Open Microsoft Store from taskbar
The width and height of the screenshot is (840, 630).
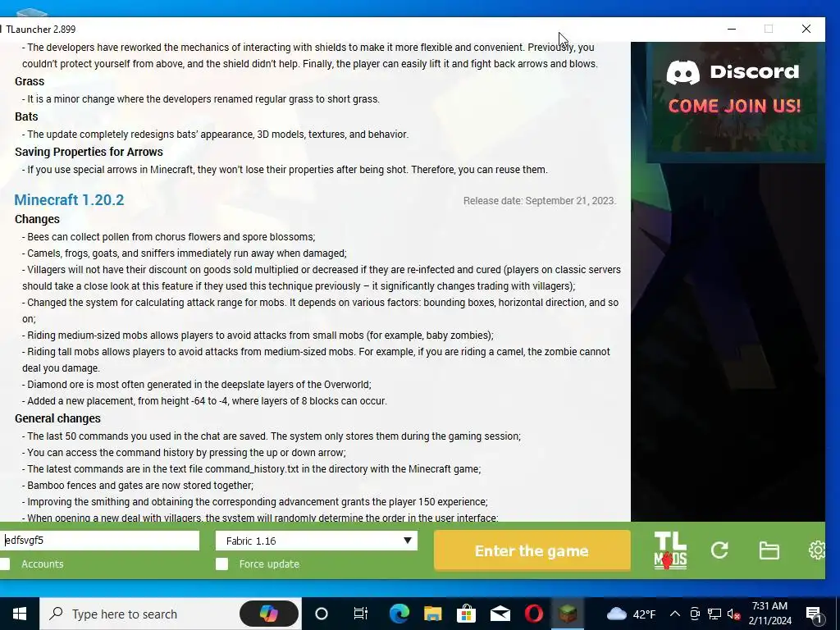[467, 614]
